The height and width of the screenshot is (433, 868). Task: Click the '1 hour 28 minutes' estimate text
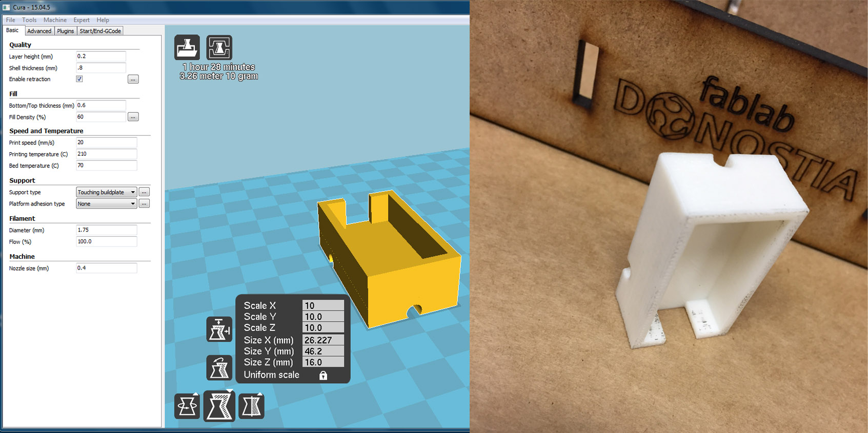click(x=219, y=67)
